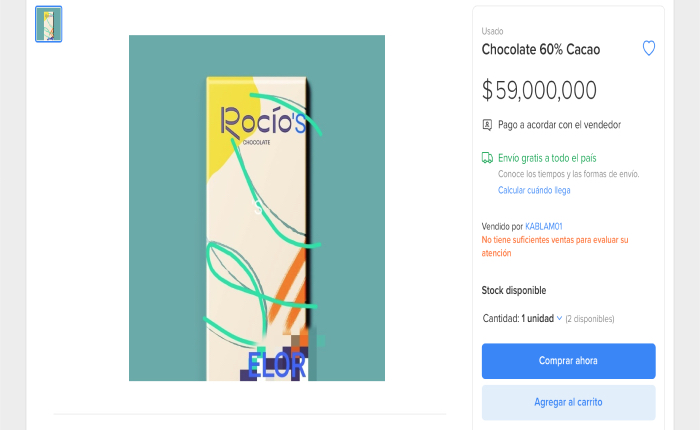The width and height of the screenshot is (700, 430).
Task: Open the main chocolate bar product image
Action: pyautogui.click(x=257, y=208)
